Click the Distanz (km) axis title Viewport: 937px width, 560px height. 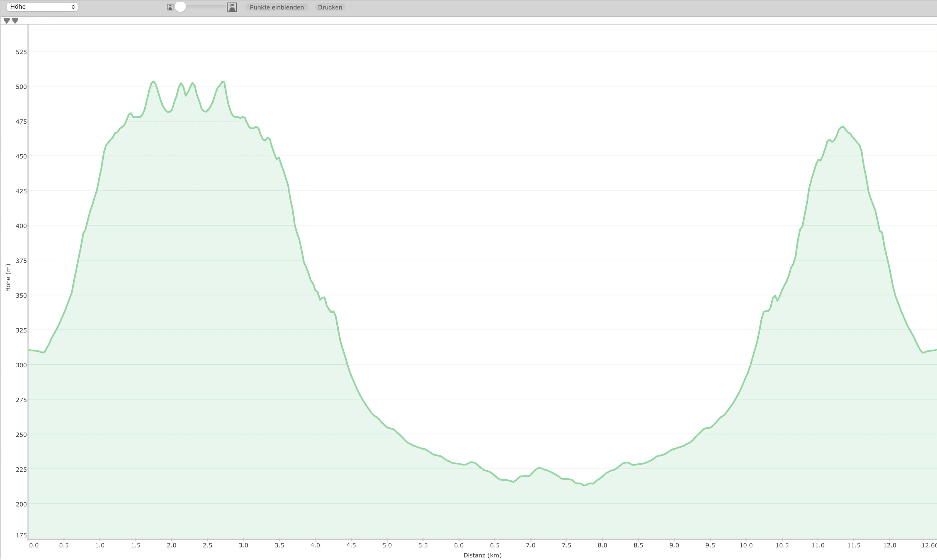click(x=482, y=555)
